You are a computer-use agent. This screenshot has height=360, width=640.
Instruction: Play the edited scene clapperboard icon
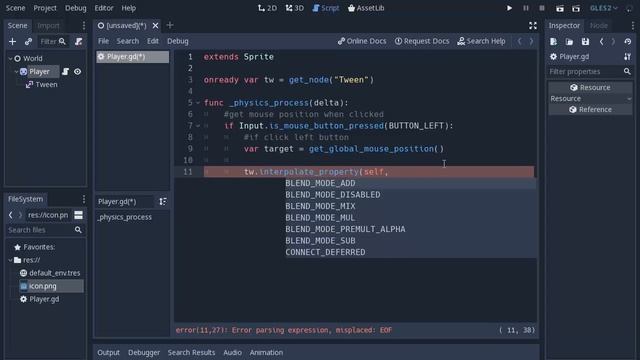point(560,8)
